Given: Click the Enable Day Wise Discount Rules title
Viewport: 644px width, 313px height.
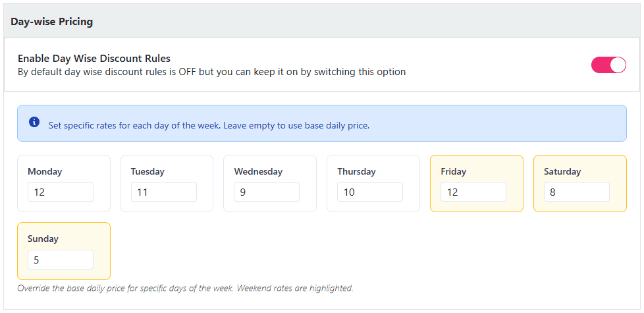Looking at the screenshot, I should coord(94,59).
